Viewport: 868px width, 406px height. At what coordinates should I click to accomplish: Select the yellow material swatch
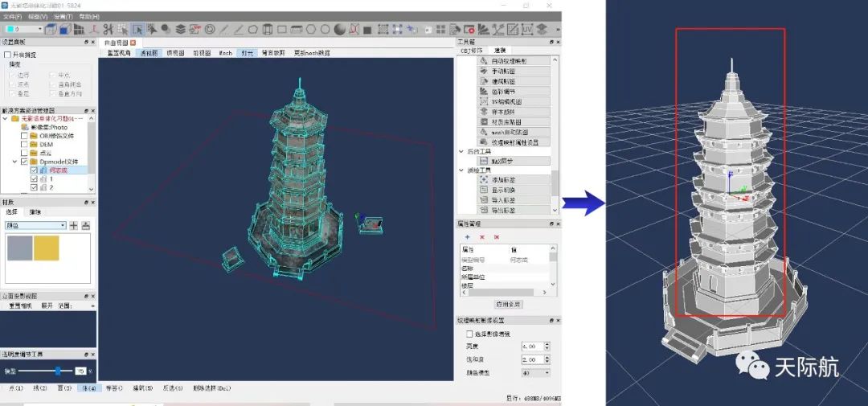coord(46,248)
